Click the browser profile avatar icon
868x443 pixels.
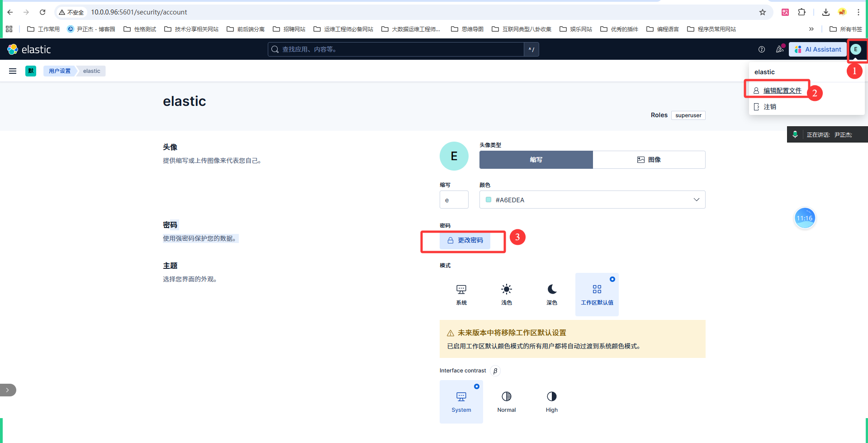[x=842, y=12]
